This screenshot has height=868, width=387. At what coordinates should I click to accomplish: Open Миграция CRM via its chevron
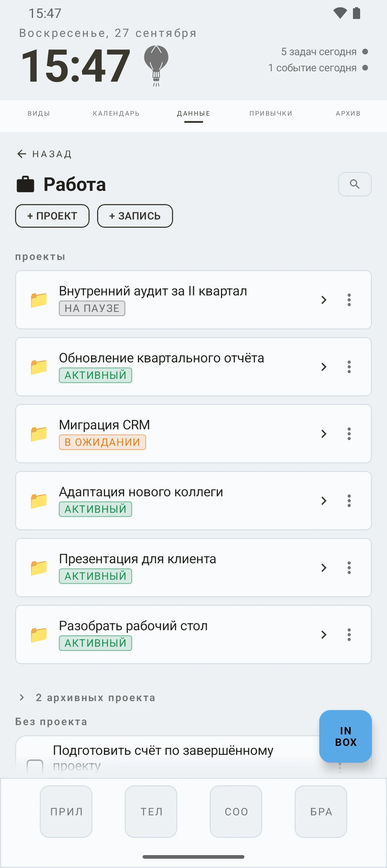(x=324, y=434)
